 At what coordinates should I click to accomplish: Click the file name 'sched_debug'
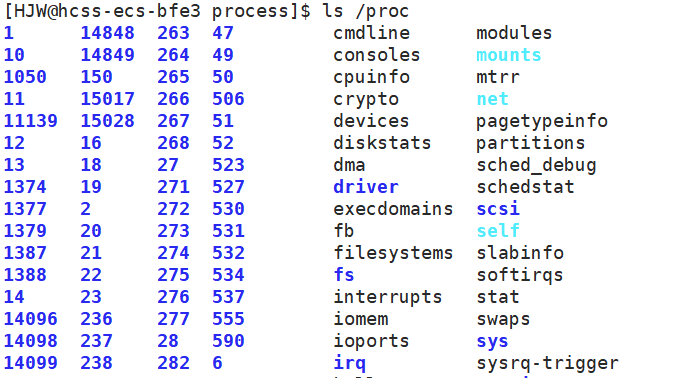click(x=536, y=166)
